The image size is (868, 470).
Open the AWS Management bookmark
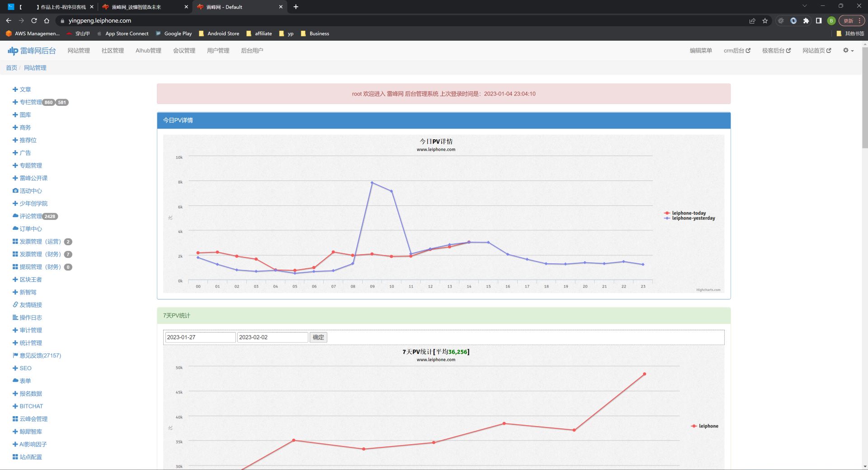pyautogui.click(x=32, y=33)
